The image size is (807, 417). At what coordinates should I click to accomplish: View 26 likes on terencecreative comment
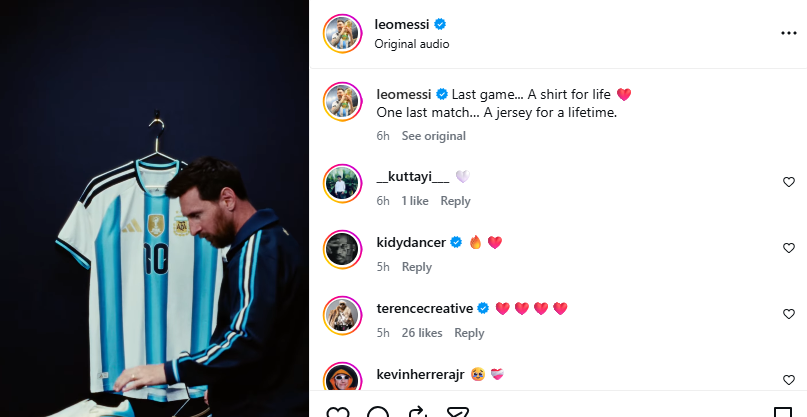(422, 333)
